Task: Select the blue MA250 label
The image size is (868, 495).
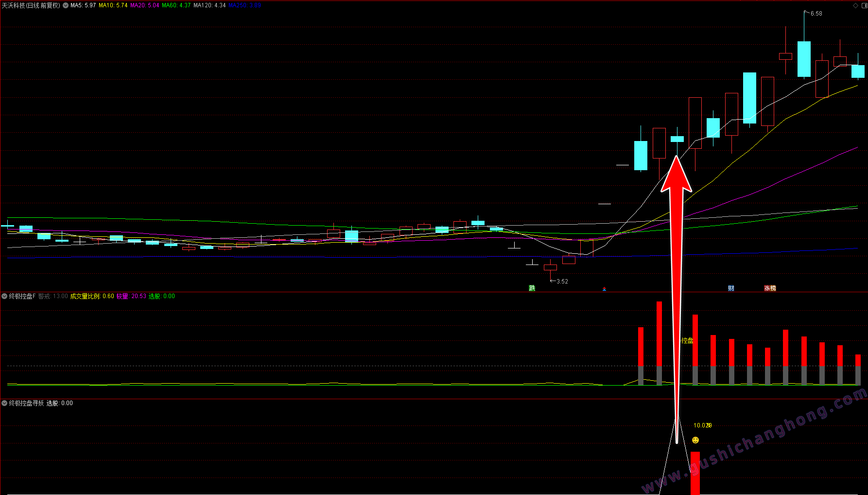Action: [x=244, y=5]
